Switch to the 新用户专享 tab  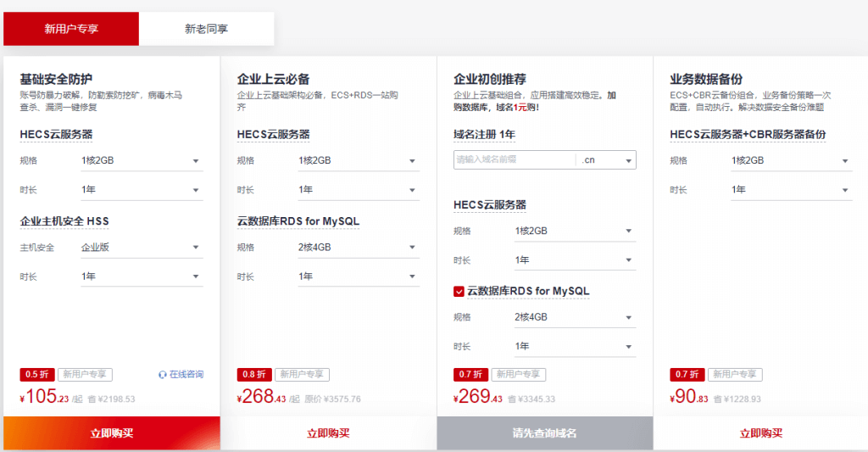point(71,29)
